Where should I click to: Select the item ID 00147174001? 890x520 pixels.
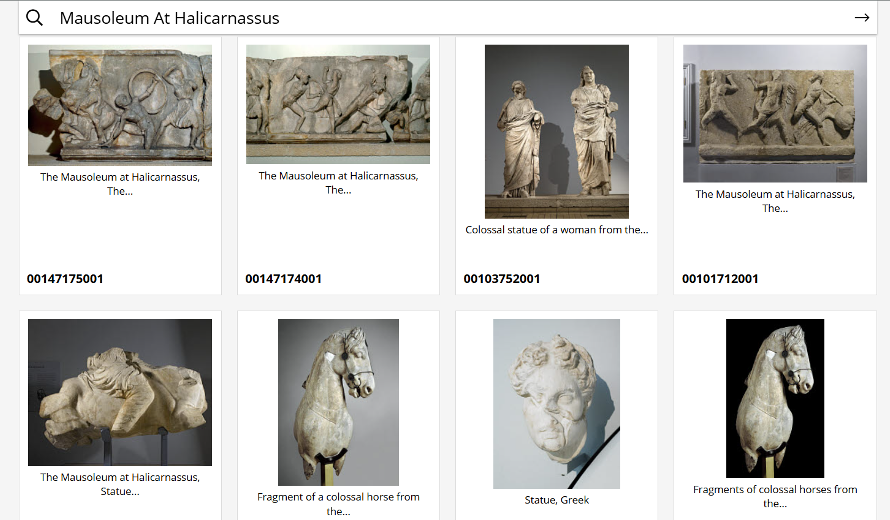[283, 279]
